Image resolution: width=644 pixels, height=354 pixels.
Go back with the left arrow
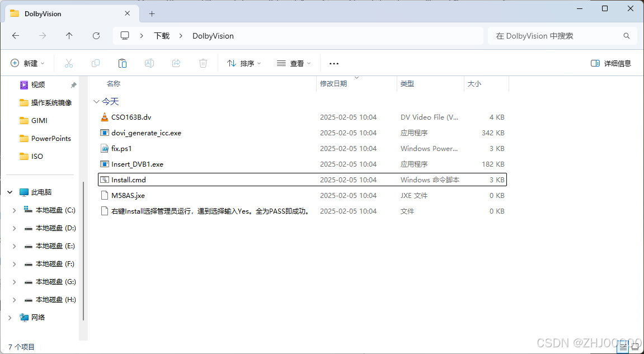point(16,36)
